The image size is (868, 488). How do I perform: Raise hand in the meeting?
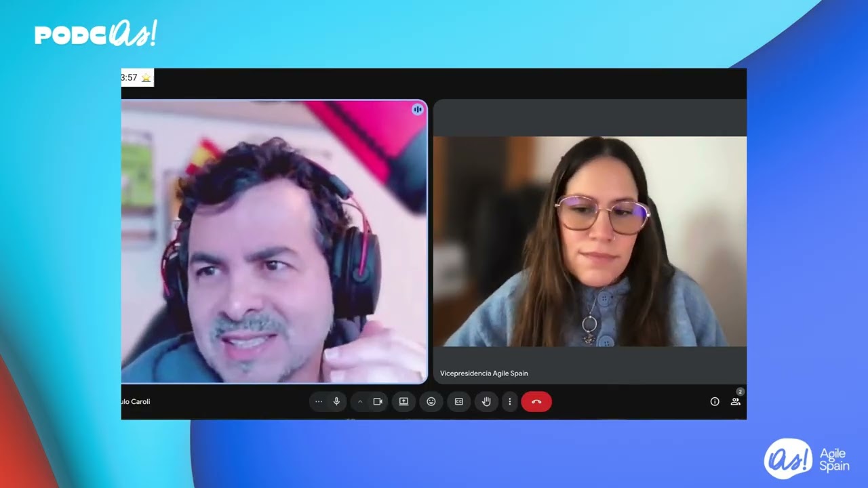coord(486,402)
